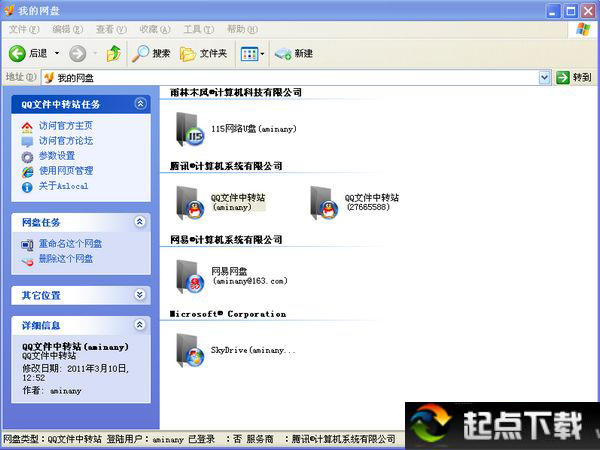The height and width of the screenshot is (450, 600).
Task: Select the SkyDrive drive icon
Action: pyautogui.click(x=190, y=351)
